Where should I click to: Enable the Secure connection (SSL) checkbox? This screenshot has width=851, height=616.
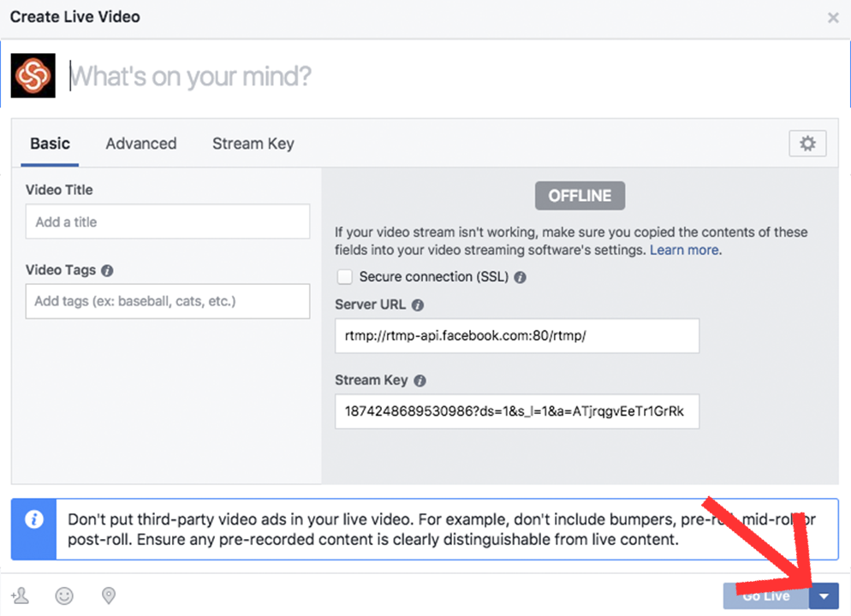point(344,277)
